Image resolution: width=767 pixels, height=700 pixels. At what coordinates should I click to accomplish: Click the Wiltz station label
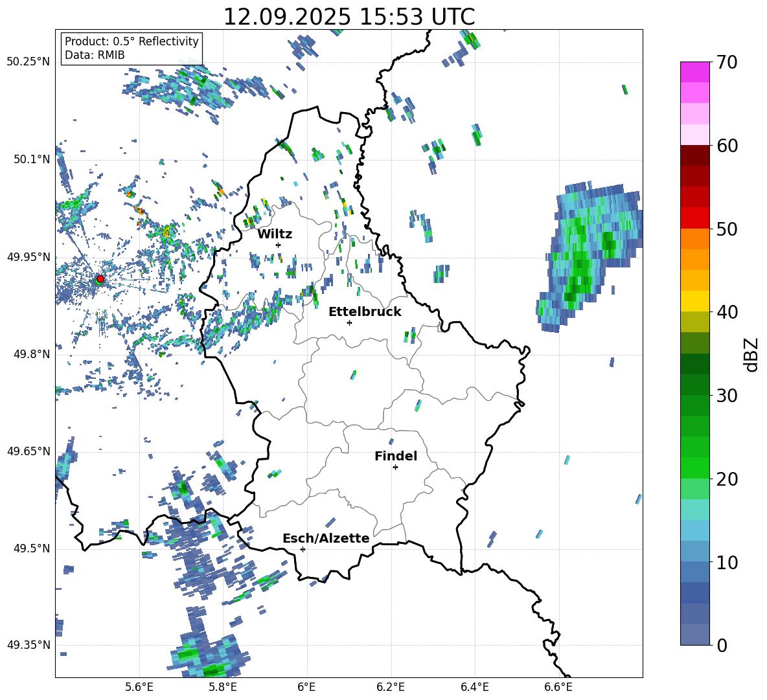pos(275,234)
